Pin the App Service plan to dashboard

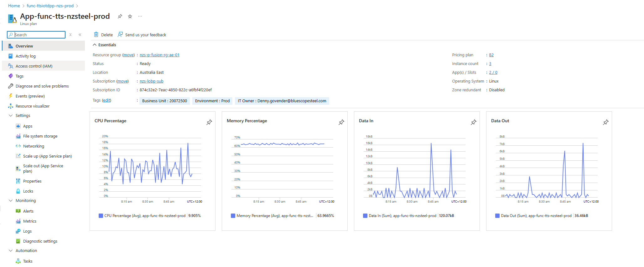tap(120, 16)
